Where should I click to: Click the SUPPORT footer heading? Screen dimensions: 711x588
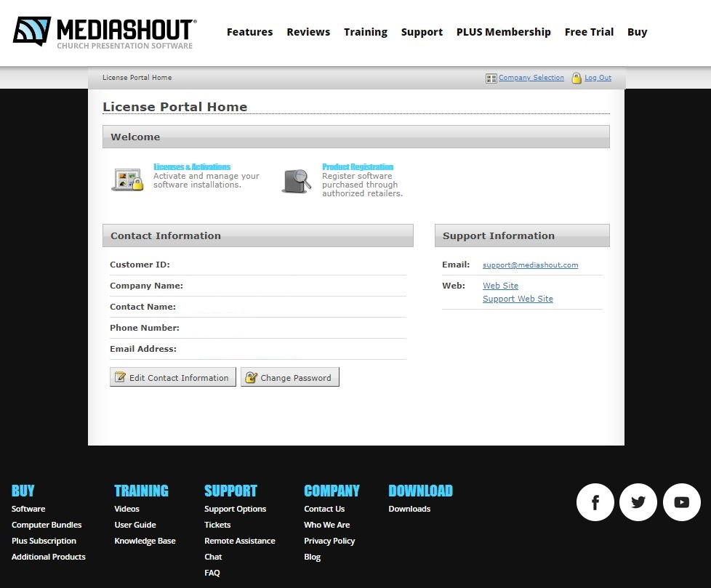[230, 491]
